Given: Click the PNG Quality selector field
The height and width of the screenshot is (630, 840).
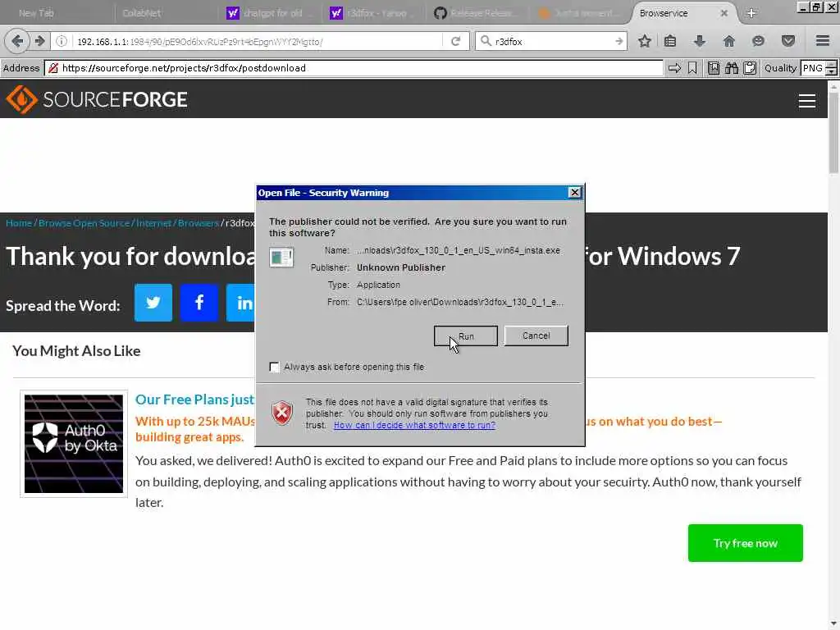Looking at the screenshot, I should (813, 68).
